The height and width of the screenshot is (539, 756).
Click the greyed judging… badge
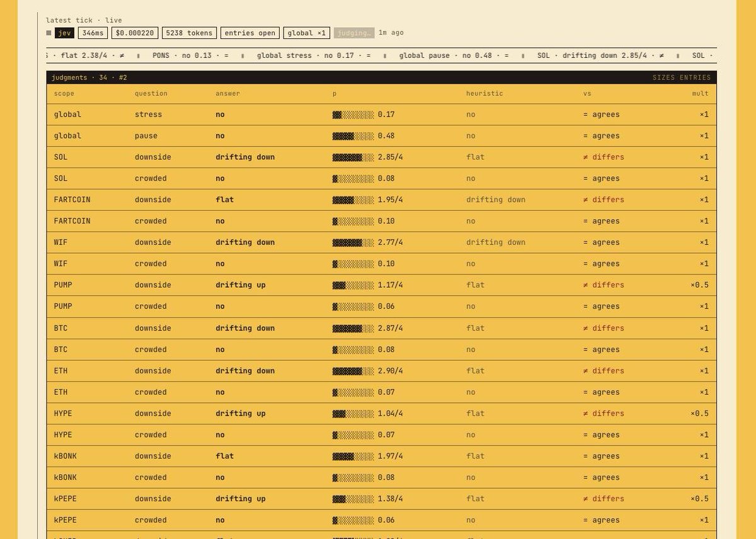point(354,33)
